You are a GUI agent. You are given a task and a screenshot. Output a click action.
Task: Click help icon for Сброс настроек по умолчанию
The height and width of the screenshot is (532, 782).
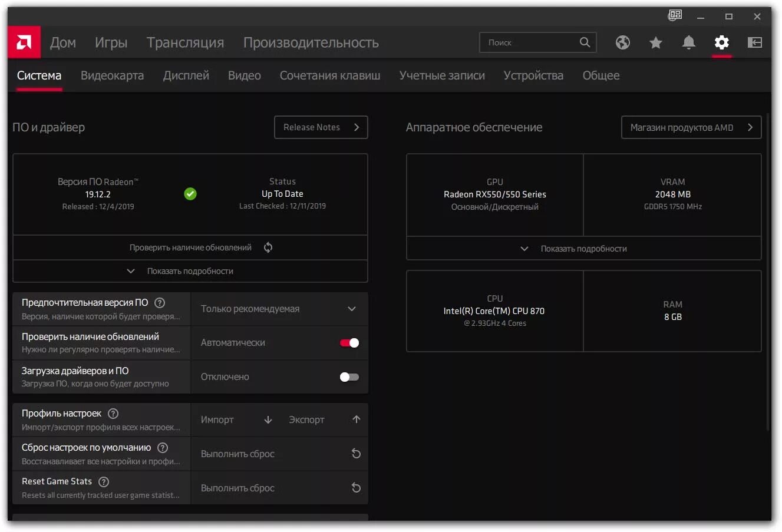pyautogui.click(x=163, y=448)
